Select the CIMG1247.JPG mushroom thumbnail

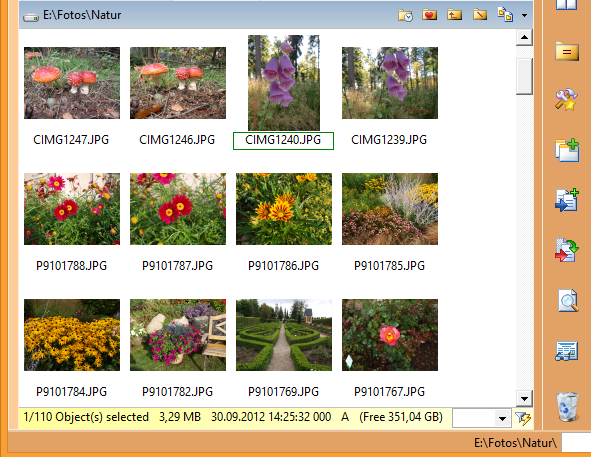point(72,83)
